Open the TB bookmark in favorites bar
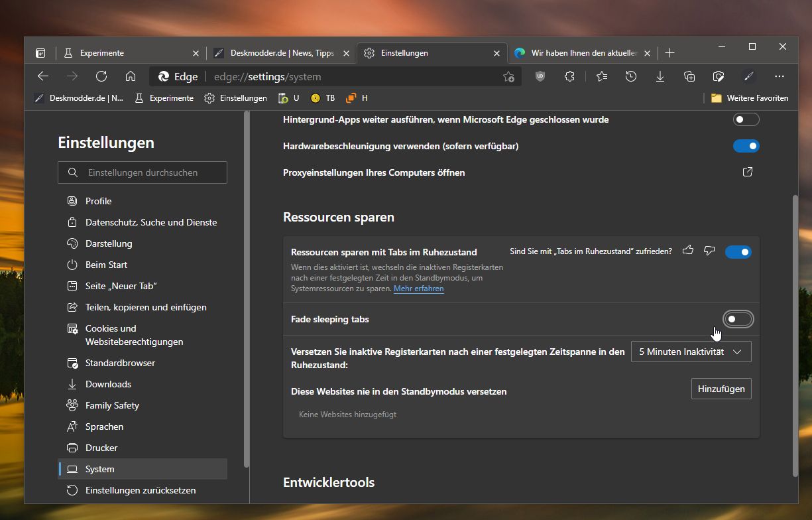Viewport: 812px width, 520px height. click(x=323, y=98)
